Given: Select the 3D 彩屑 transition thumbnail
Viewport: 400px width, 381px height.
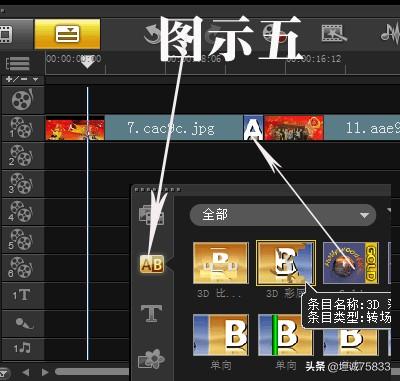Looking at the screenshot, I should (286, 263).
